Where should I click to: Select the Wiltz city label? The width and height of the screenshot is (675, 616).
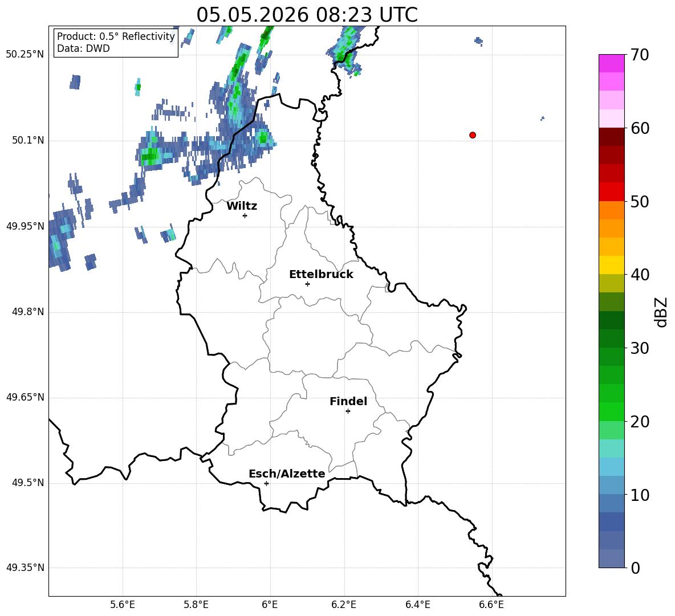tap(242, 206)
